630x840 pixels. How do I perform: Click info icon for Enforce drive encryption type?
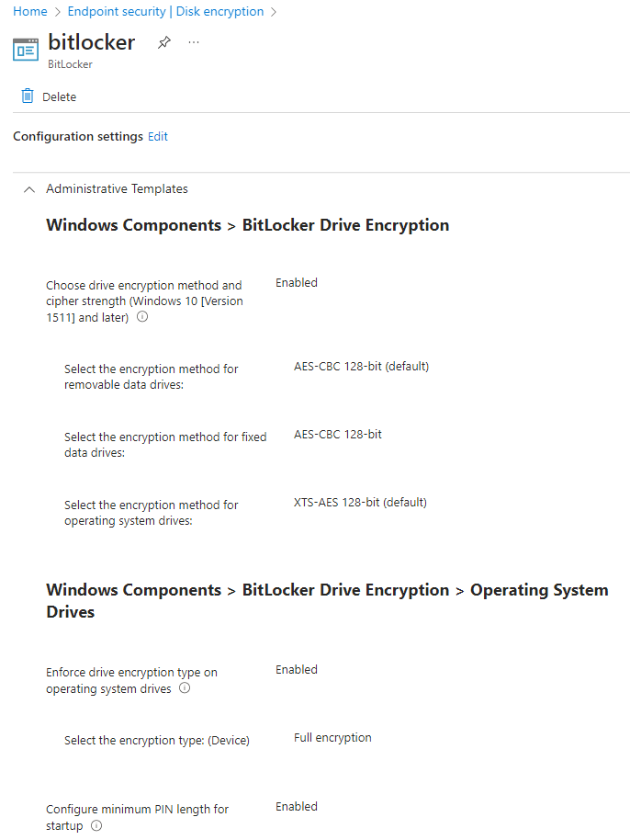click(x=184, y=687)
